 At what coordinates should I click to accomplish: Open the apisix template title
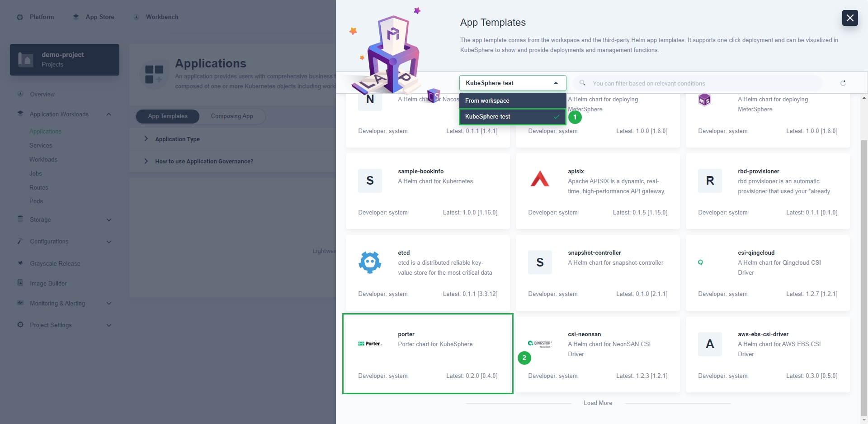576,171
